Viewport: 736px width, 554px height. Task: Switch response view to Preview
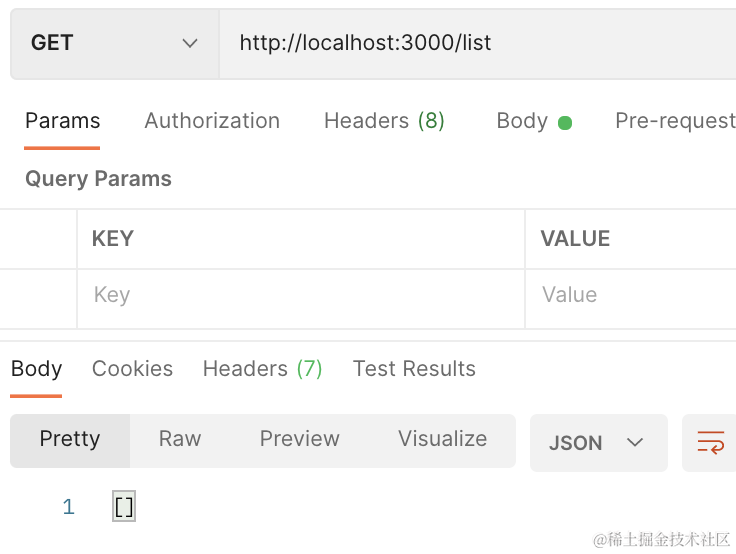point(299,440)
